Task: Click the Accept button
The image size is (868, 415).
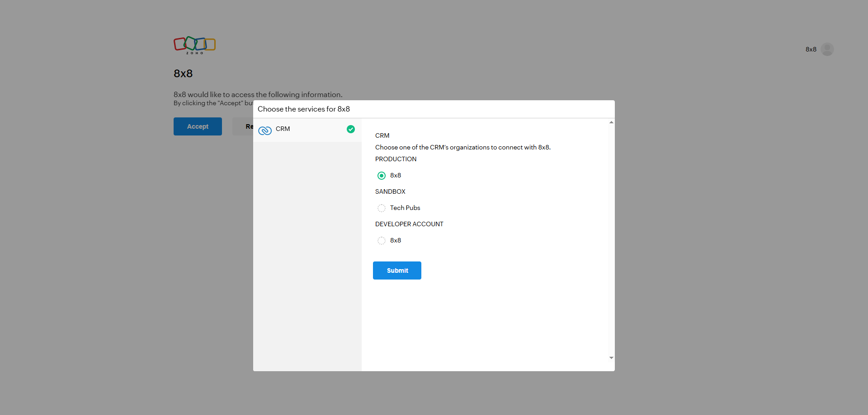Action: 198,126
